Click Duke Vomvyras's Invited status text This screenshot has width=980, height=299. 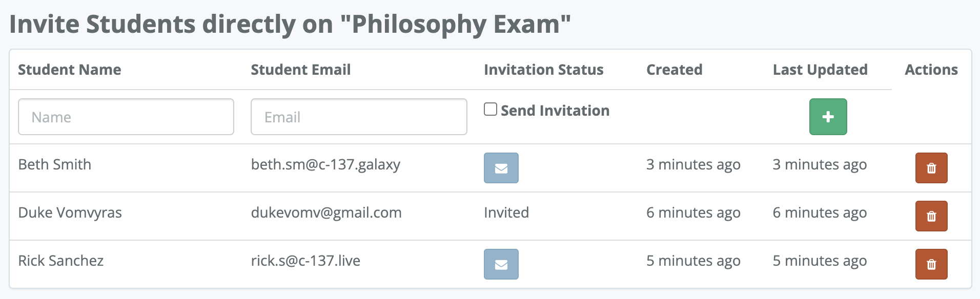click(506, 212)
